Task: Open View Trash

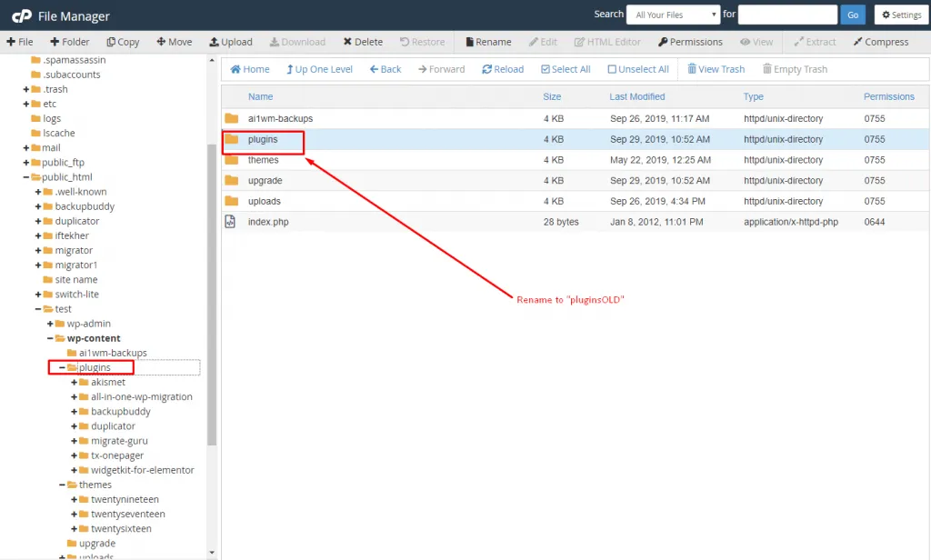Action: [716, 69]
